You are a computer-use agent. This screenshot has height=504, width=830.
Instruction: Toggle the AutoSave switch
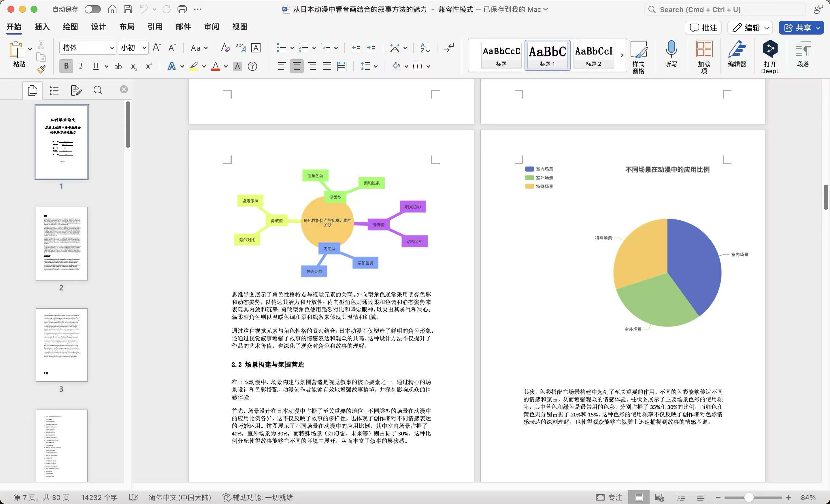click(x=92, y=10)
